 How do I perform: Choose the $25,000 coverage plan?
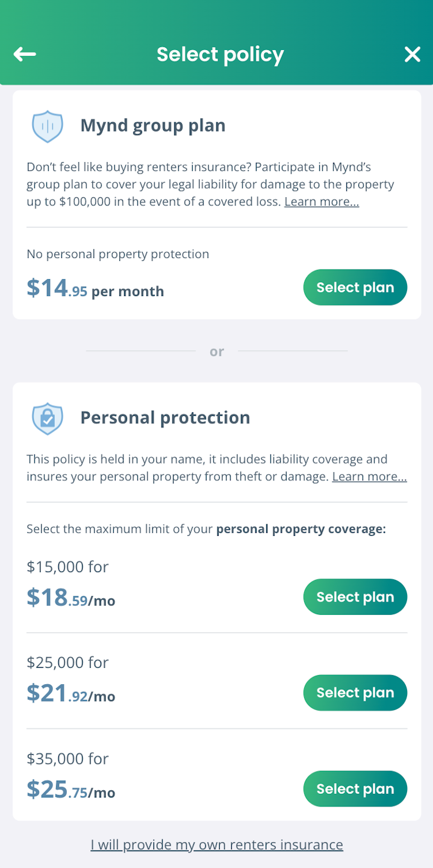355,693
